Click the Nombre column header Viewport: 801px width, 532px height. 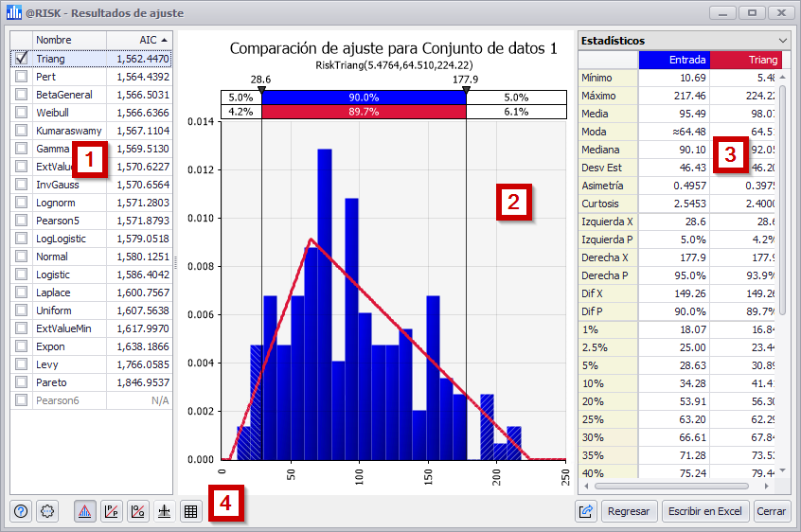point(68,40)
